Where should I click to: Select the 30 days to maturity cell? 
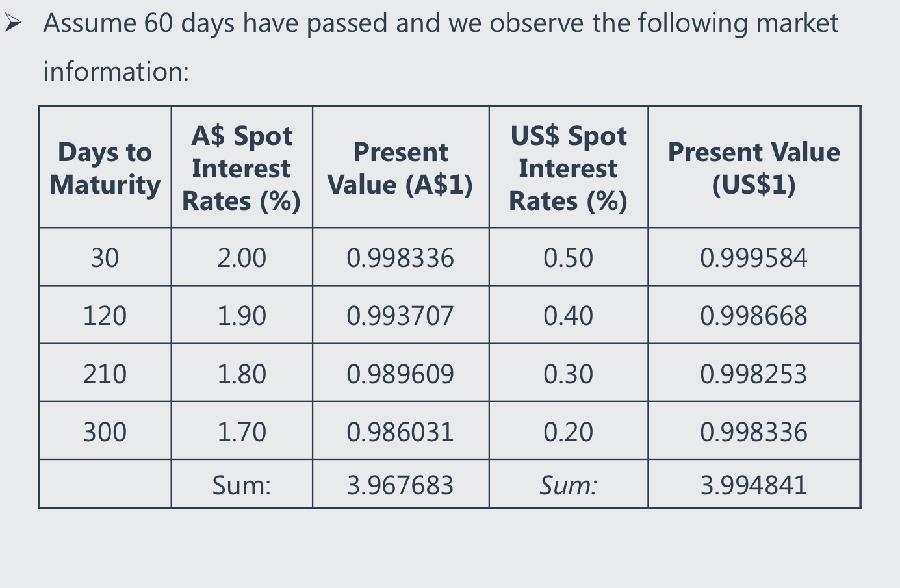(x=105, y=258)
